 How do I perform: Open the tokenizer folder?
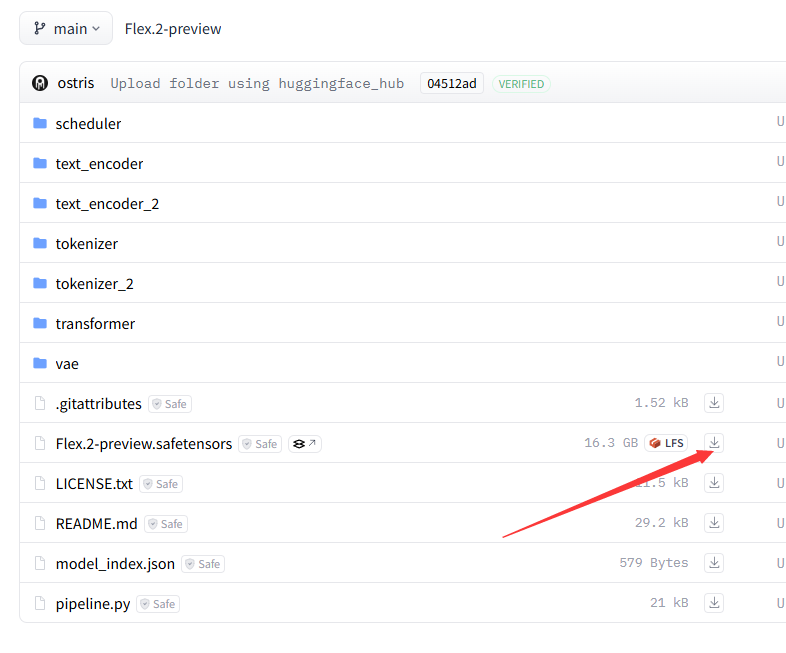pos(87,244)
